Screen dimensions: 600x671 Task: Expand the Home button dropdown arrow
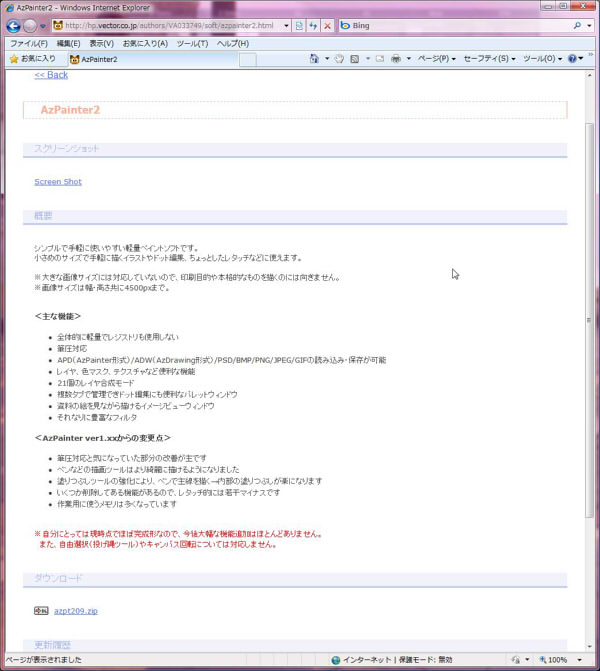click(327, 59)
